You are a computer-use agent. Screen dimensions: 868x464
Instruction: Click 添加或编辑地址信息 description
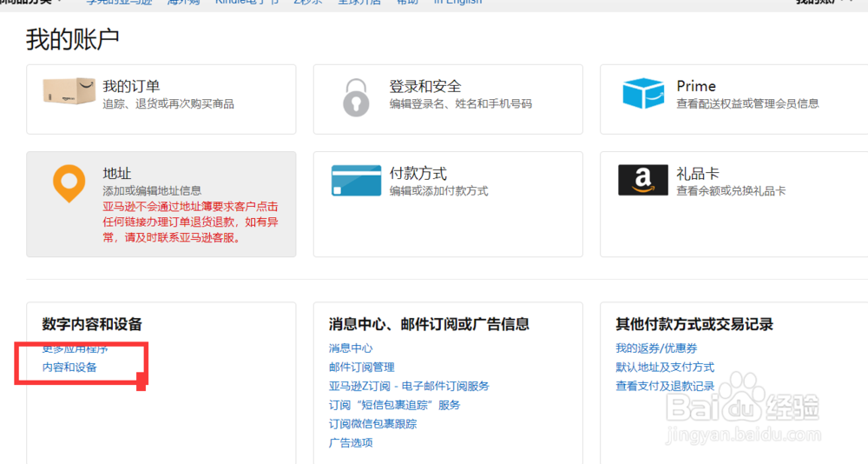coord(152,190)
